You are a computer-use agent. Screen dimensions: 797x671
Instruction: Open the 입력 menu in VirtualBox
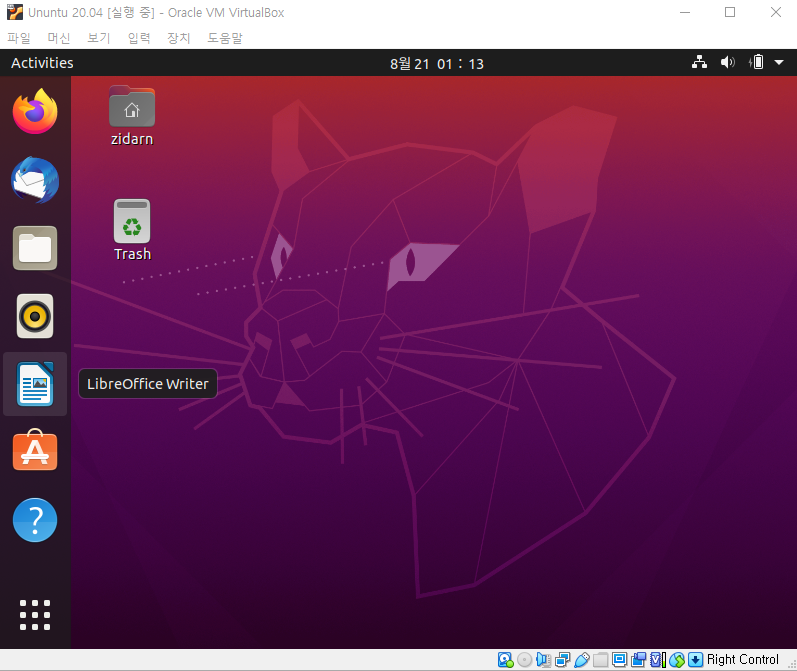(139, 38)
